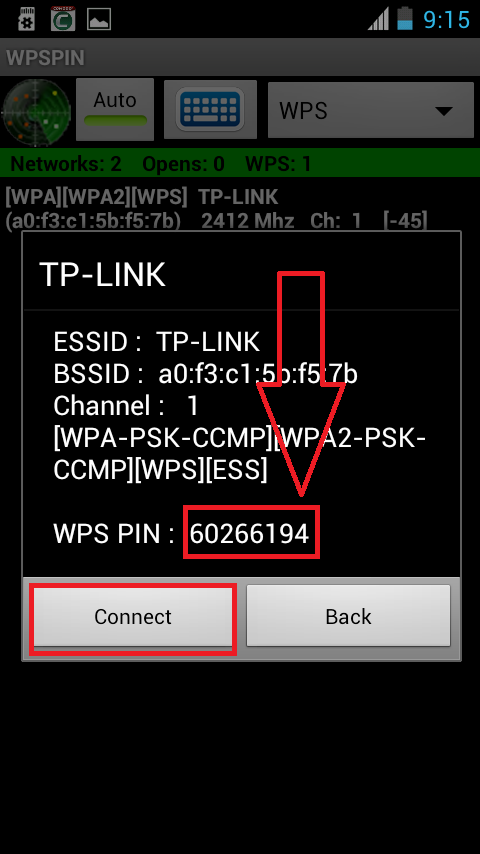480x854 pixels.
Task: Tap the signal strength icon
Action: [378, 20]
